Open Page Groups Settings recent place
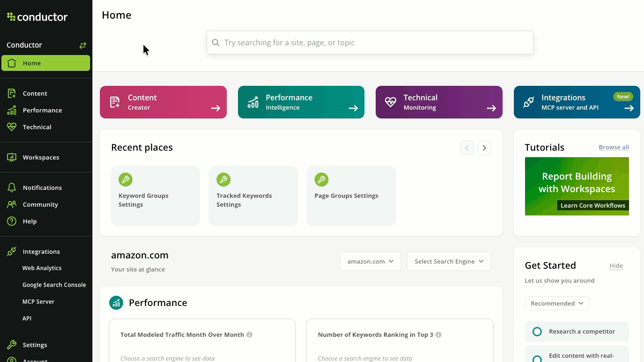The image size is (644, 362). coord(351,196)
